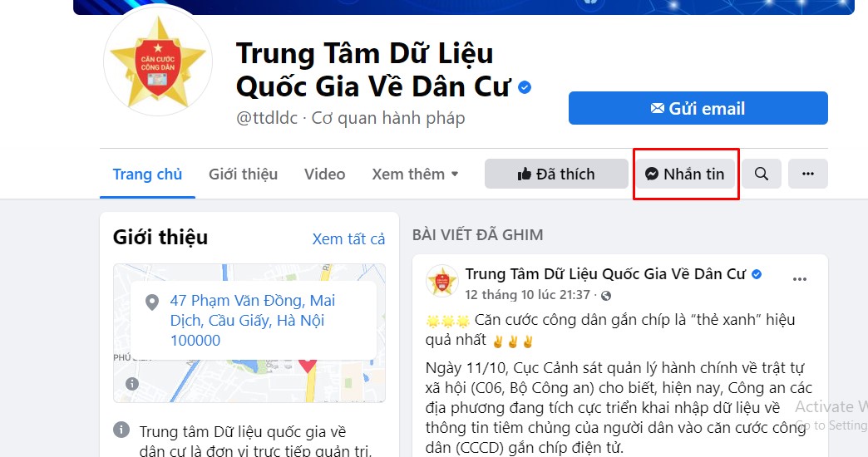
Task: Click the blue verified badge beside page title
Action: (525, 87)
